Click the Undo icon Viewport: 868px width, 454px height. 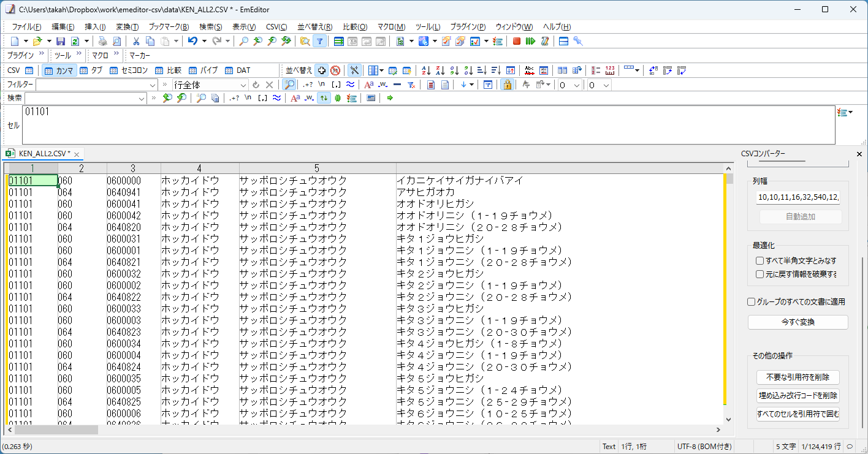click(x=194, y=41)
